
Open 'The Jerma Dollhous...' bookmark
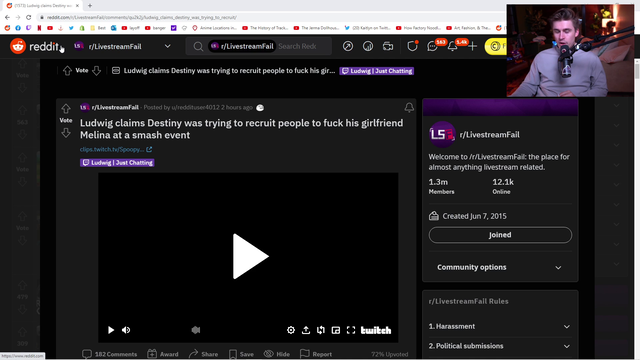coord(316,28)
